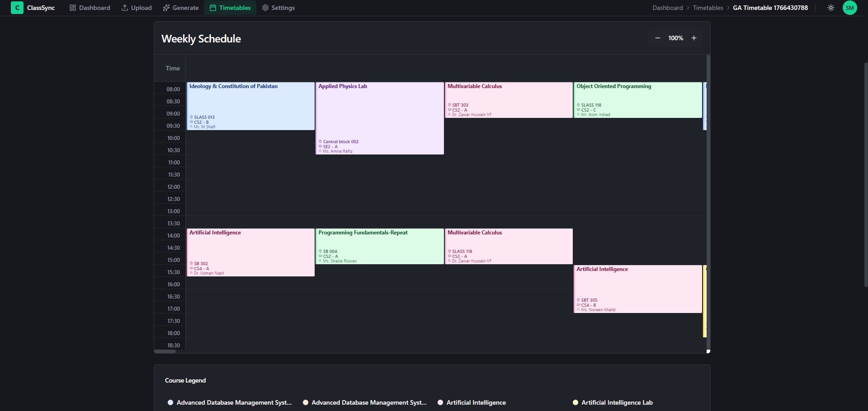Open Ideology & Constitution of Pakistan class block
This screenshot has height=411, width=868.
point(251,106)
